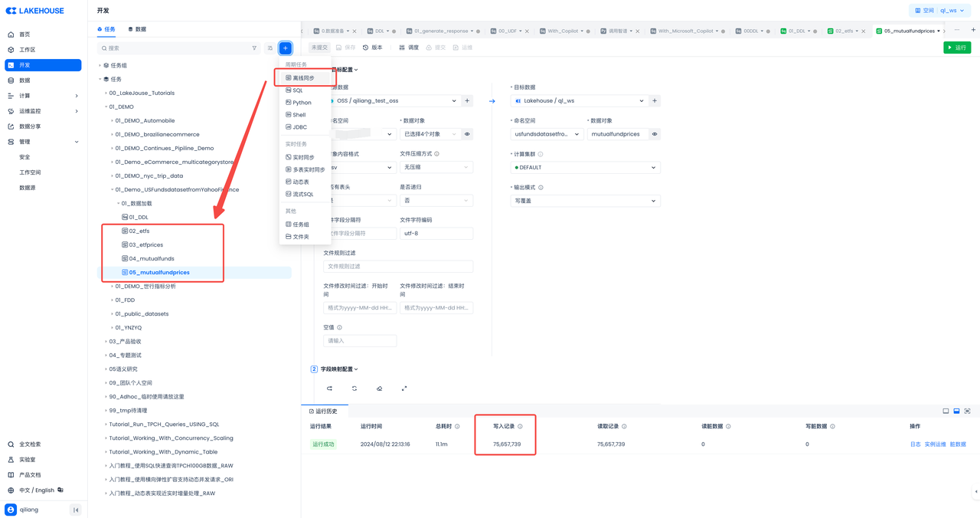Click the 文件规则过滤 input field
The image size is (980, 518).
point(397,267)
